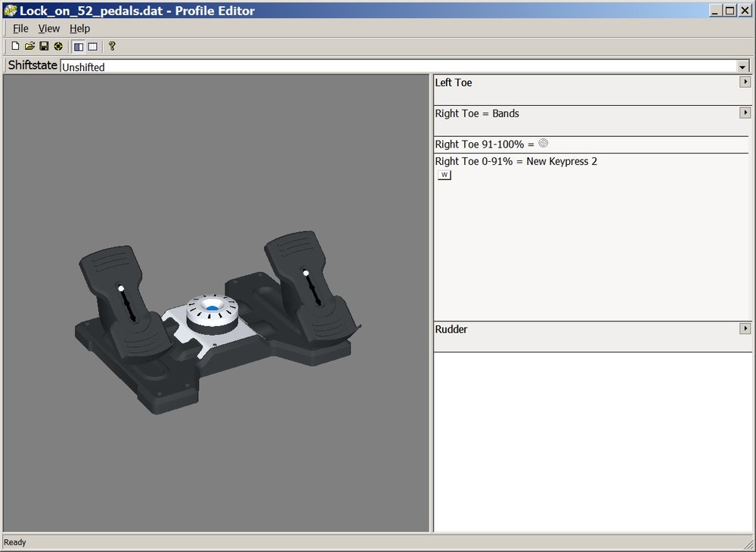Screen dimensions: 756x552
Task: Open the View menu
Action: (x=48, y=29)
